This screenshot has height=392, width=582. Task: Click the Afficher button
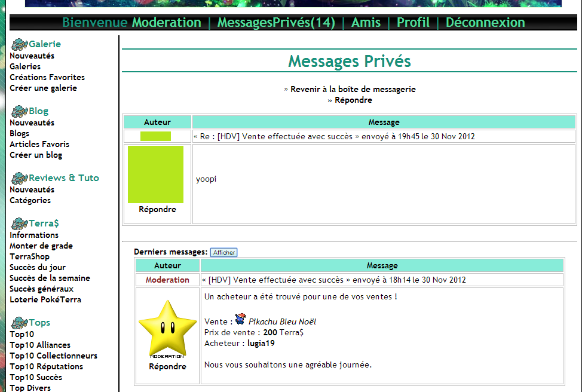coord(224,252)
